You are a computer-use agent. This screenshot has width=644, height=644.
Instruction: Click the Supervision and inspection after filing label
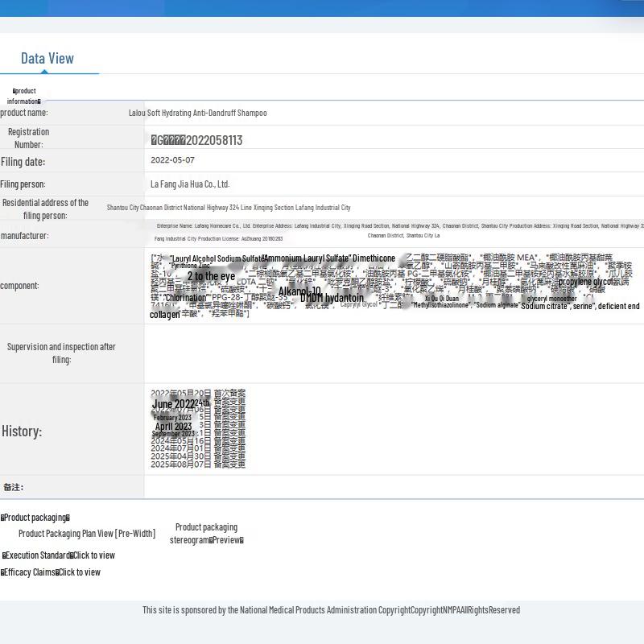tap(61, 353)
